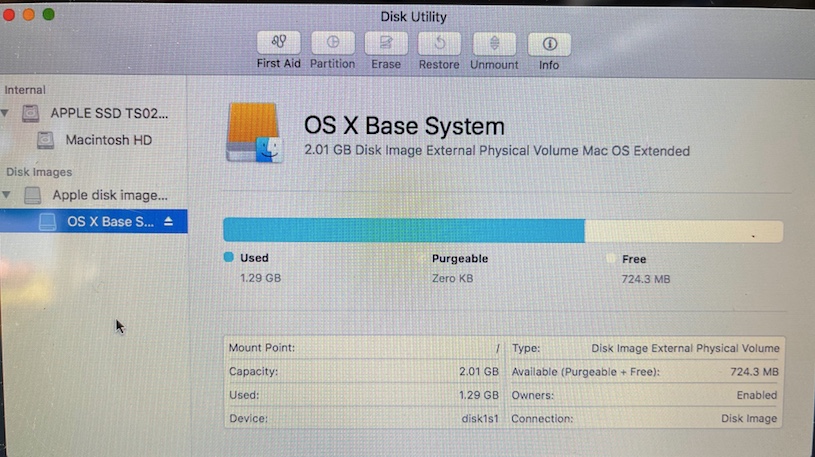815x457 pixels.
Task: Click the Device 'disk1s1' value
Action: click(x=480, y=419)
